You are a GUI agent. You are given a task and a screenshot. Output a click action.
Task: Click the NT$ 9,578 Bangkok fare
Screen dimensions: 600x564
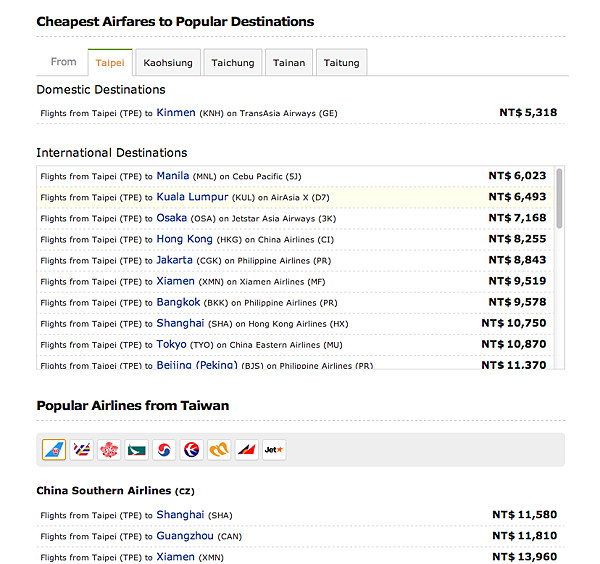coord(517,302)
